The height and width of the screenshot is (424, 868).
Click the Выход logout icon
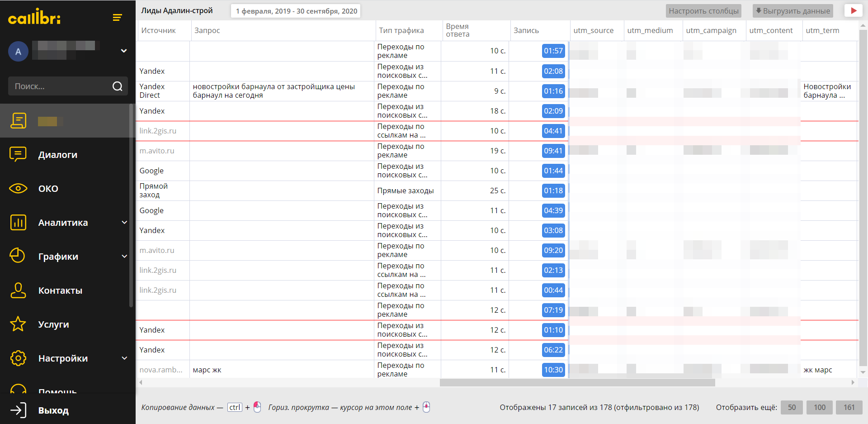pyautogui.click(x=18, y=410)
